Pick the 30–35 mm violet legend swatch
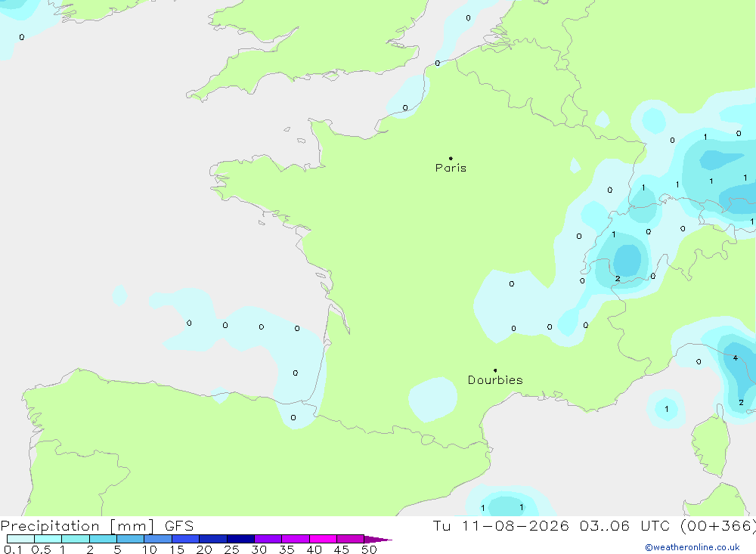 coord(268,539)
